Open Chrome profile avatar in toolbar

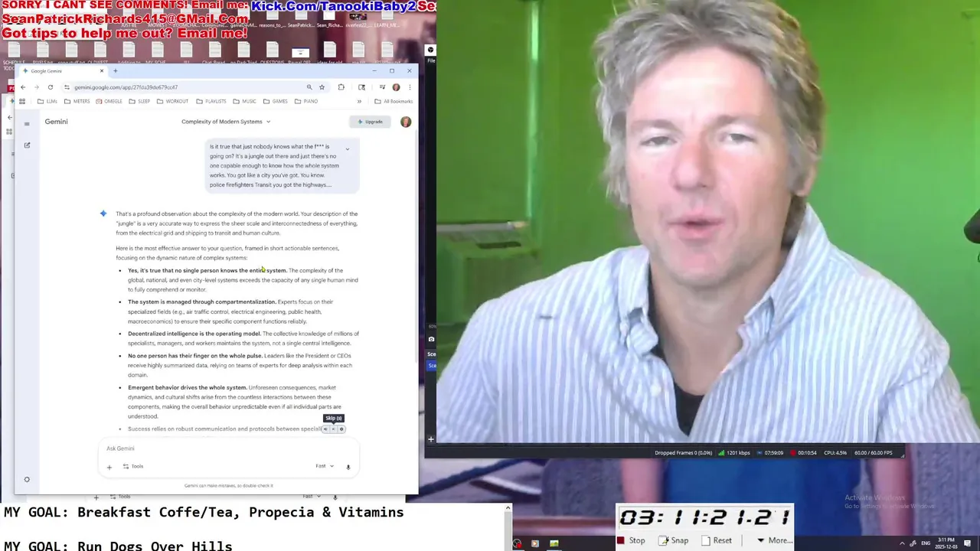(x=396, y=87)
